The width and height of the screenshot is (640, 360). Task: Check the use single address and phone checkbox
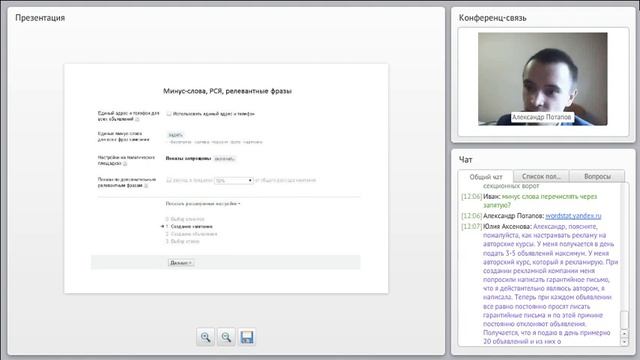[x=169, y=113]
